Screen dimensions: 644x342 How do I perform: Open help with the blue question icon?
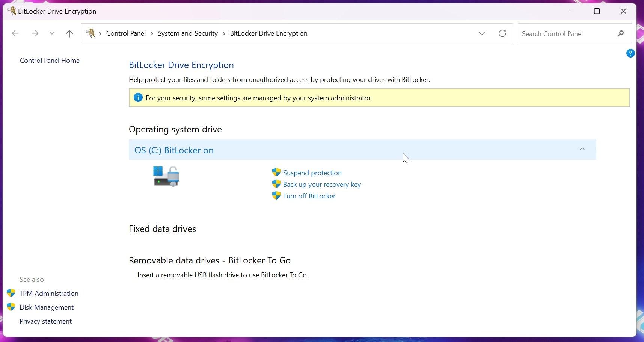click(630, 53)
